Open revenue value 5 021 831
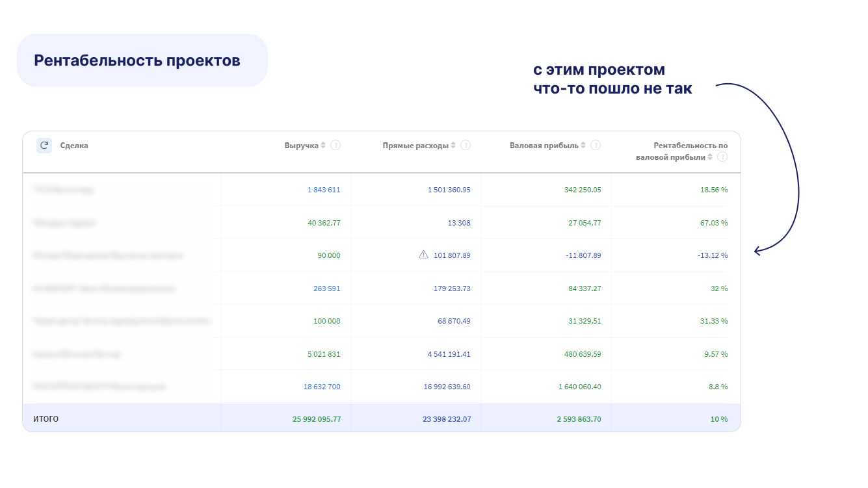 coord(324,354)
